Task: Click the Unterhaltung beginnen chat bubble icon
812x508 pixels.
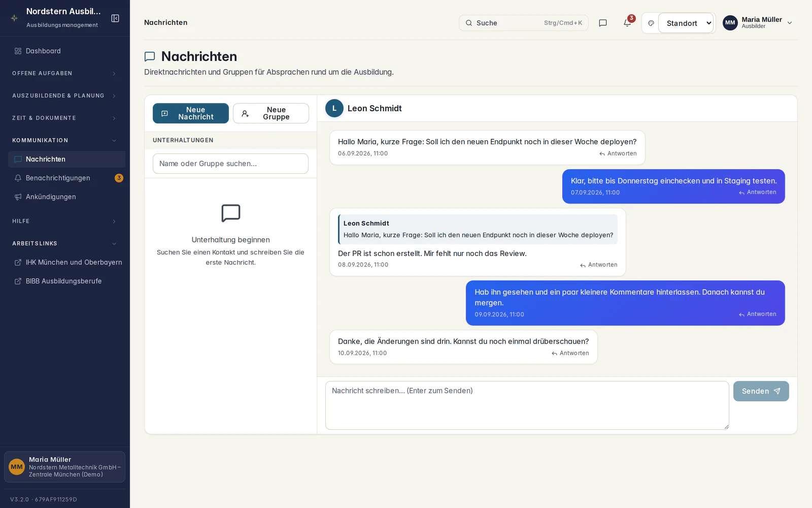Action: coord(231,213)
